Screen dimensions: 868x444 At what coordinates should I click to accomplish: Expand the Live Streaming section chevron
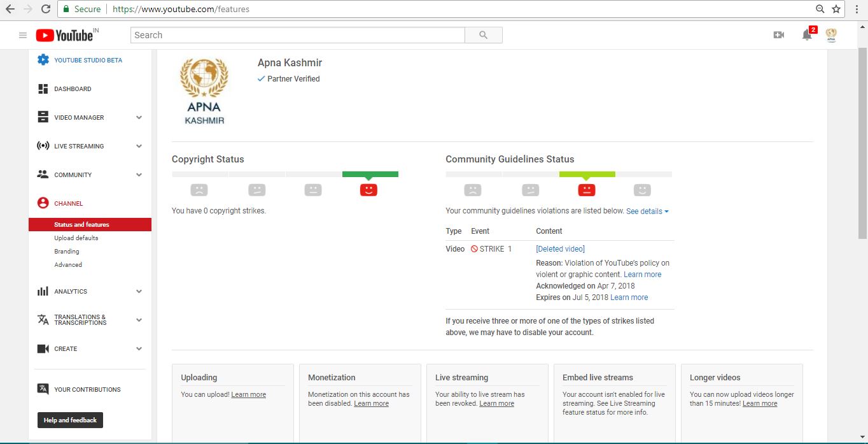tap(139, 146)
